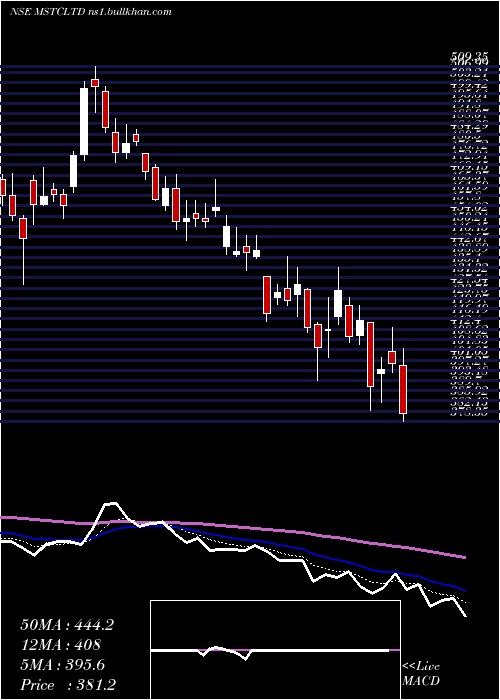Click the '<<Live MACD' label
This screenshot has width=500, height=700.
pos(421,673)
